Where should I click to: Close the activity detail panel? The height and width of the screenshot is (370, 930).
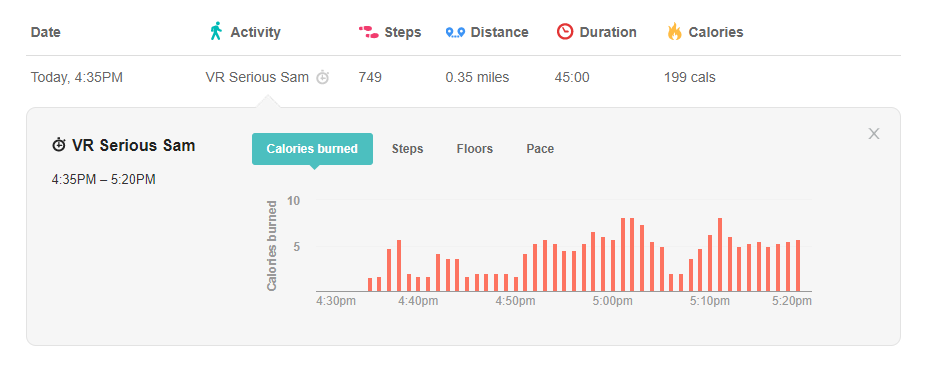[874, 134]
